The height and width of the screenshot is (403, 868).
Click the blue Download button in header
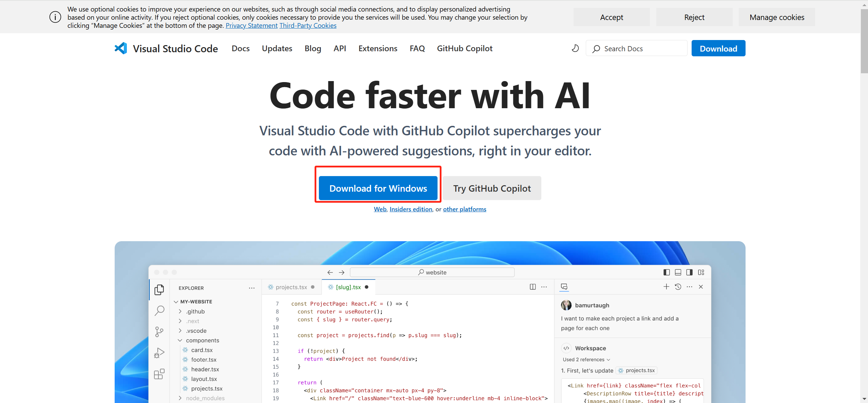tap(718, 48)
